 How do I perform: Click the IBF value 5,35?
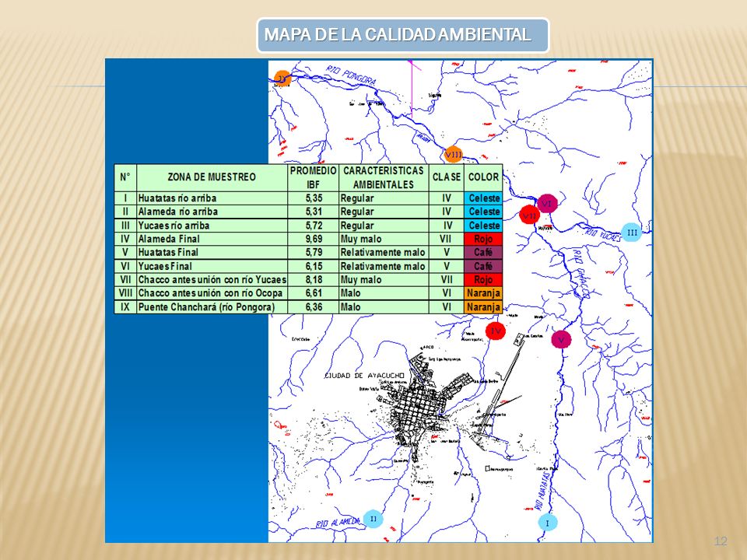(313, 198)
